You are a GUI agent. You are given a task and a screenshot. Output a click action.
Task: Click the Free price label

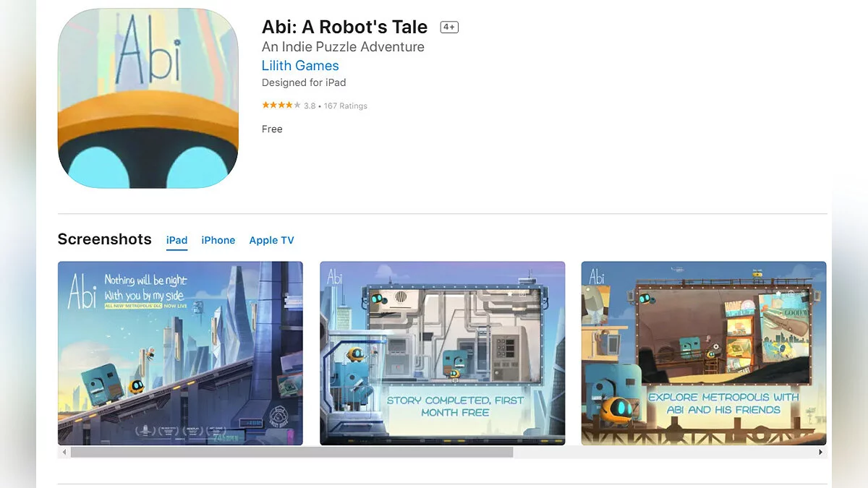272,129
